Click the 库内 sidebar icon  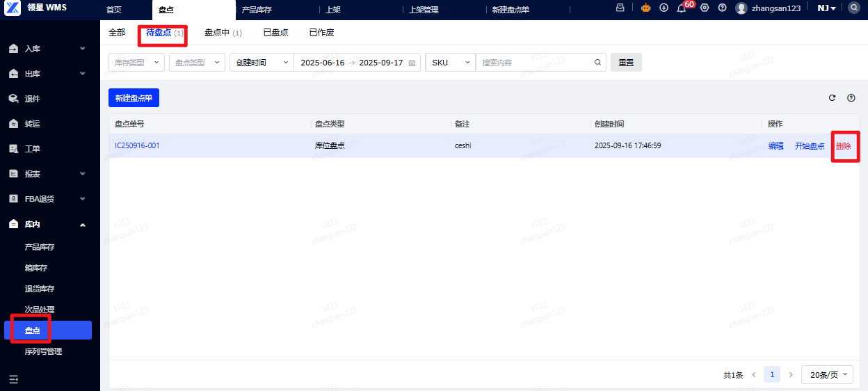pos(13,224)
